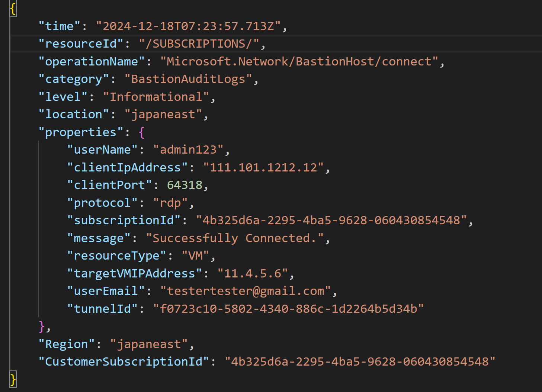Image resolution: width=542 pixels, height=392 pixels.
Task: Click the "message" key
Action: [99, 238]
